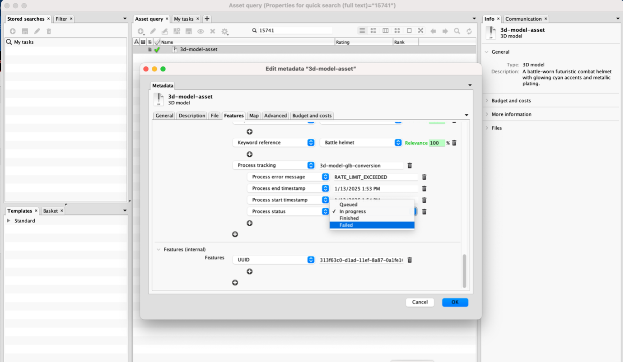Remove the Process error message entry
Screen dimensions: 625x364
[x=424, y=177]
